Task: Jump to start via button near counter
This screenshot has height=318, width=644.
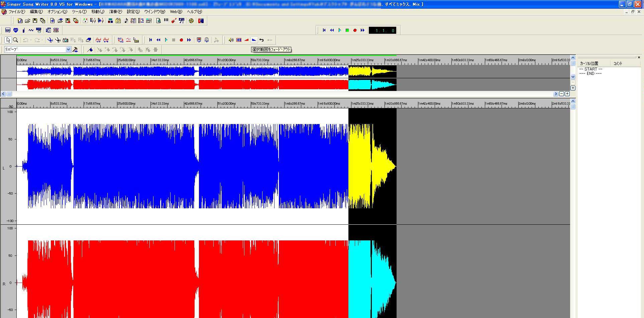Action: 324,30
